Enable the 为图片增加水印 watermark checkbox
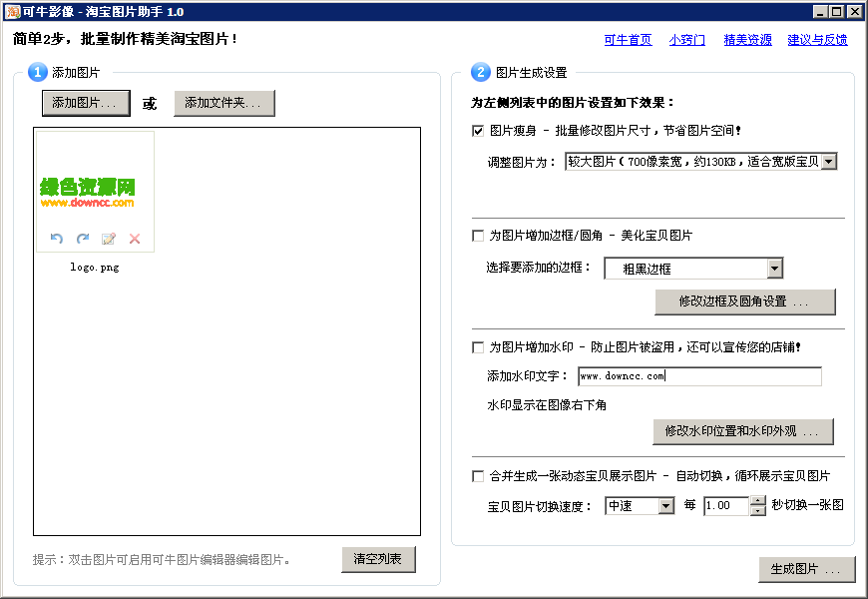 (x=477, y=346)
